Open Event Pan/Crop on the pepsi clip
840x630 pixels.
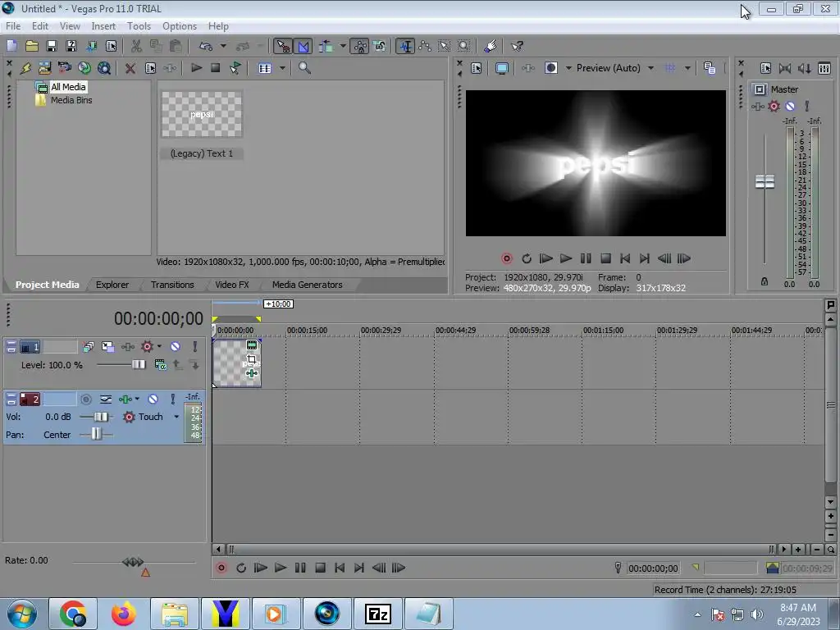[x=251, y=359]
